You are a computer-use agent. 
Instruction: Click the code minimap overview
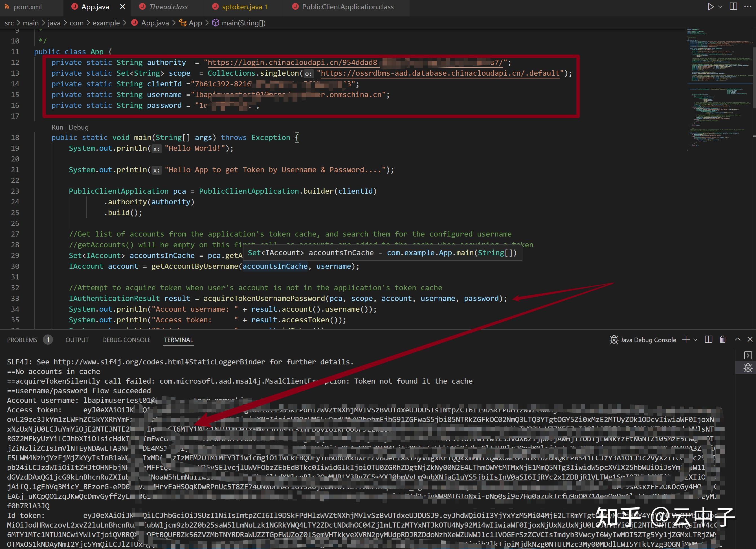coord(717,87)
